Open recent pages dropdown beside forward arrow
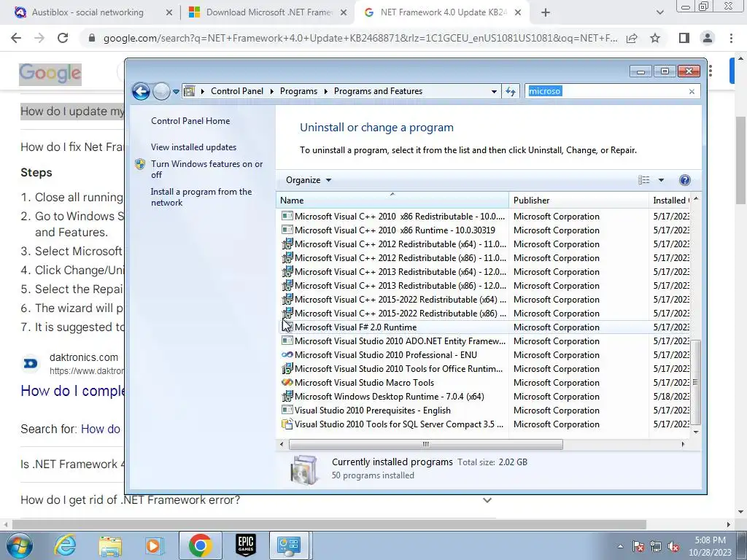The image size is (747, 560). pos(176,91)
